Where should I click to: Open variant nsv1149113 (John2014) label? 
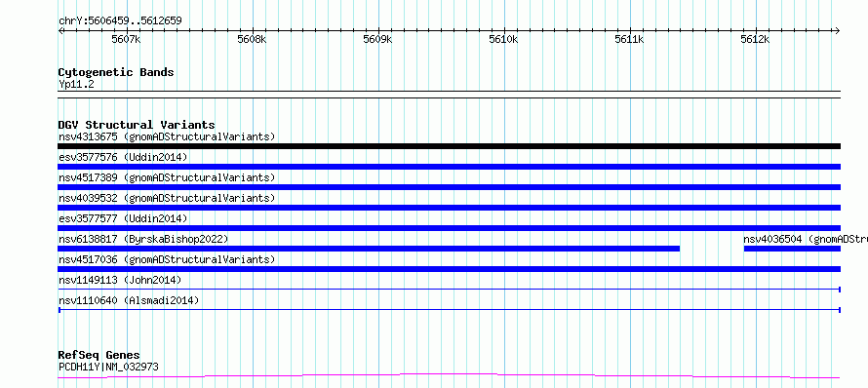(120, 280)
